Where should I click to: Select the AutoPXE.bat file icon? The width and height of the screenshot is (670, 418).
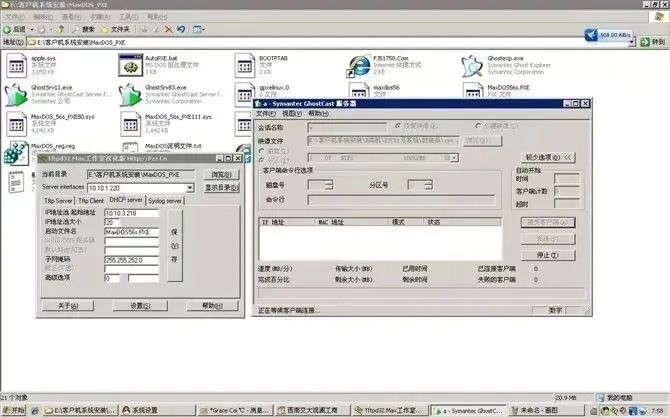pos(130,65)
